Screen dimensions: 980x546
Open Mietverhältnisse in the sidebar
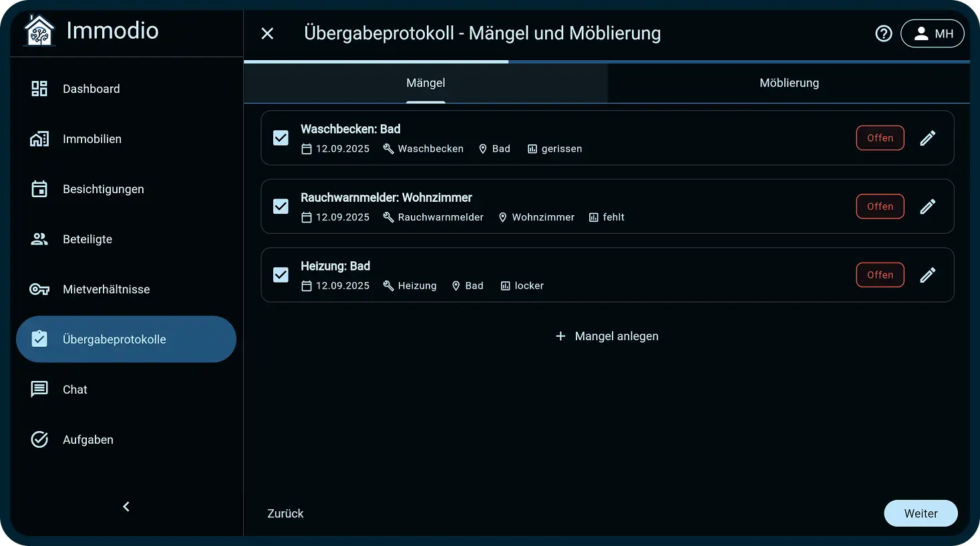point(126,289)
